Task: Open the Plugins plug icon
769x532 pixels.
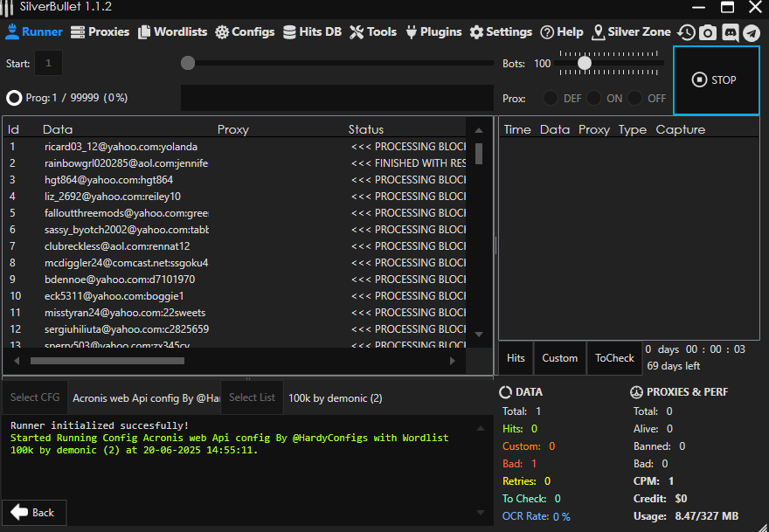Action: (x=412, y=32)
